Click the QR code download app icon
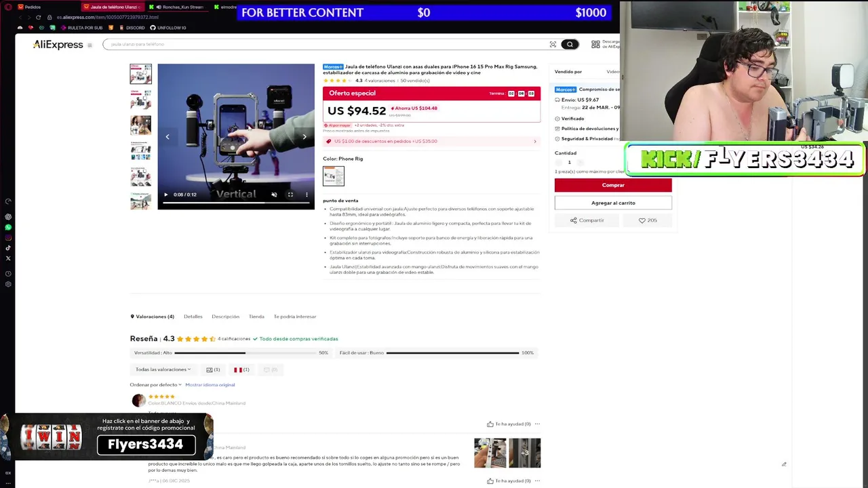The image size is (868, 488). coord(595,44)
